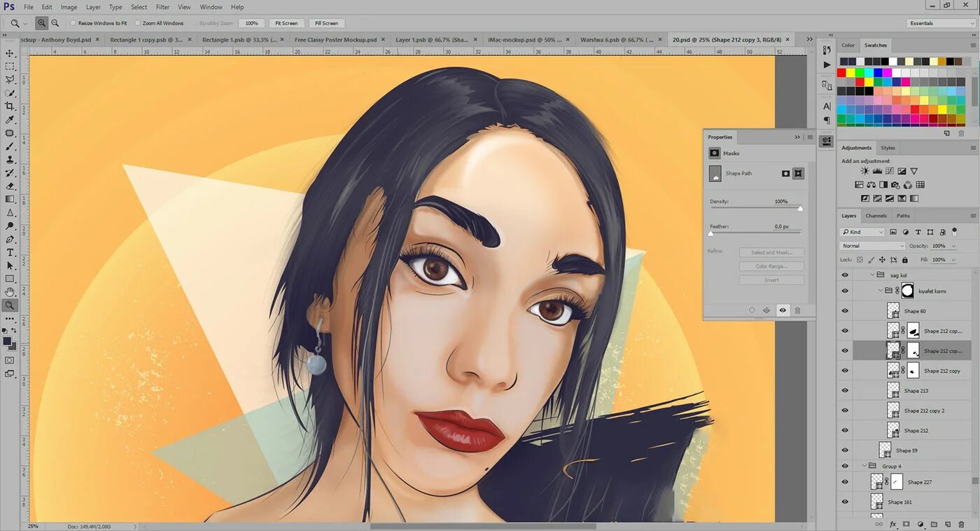This screenshot has height=531, width=980.
Task: Select the Crop tool
Action: (10, 106)
